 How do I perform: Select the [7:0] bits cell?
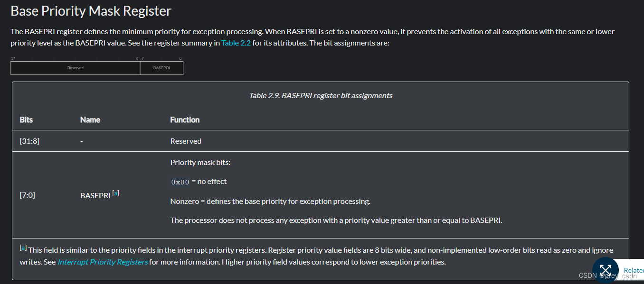[27, 195]
